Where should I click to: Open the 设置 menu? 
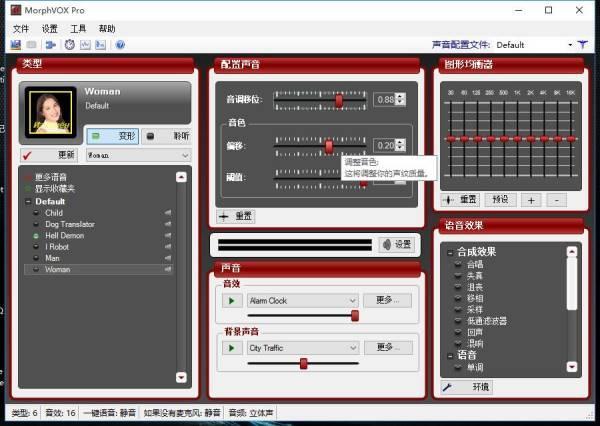point(50,29)
